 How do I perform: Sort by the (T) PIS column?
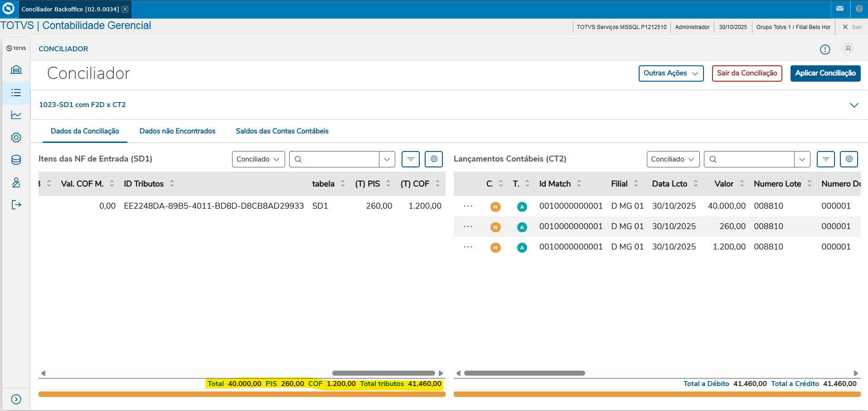tap(388, 184)
